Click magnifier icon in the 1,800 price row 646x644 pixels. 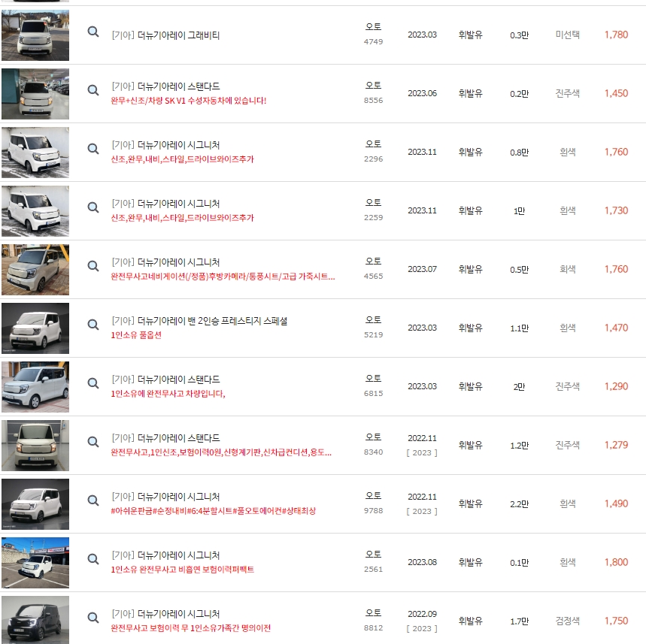click(x=93, y=559)
